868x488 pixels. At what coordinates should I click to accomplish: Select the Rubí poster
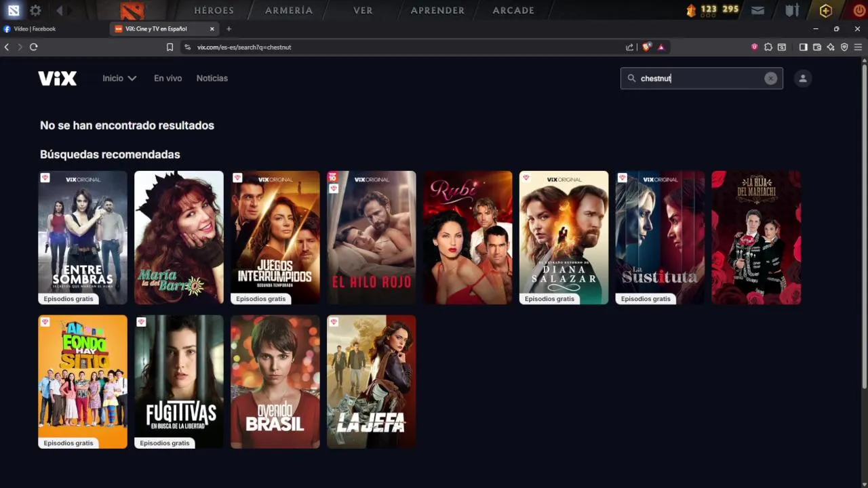click(x=468, y=237)
